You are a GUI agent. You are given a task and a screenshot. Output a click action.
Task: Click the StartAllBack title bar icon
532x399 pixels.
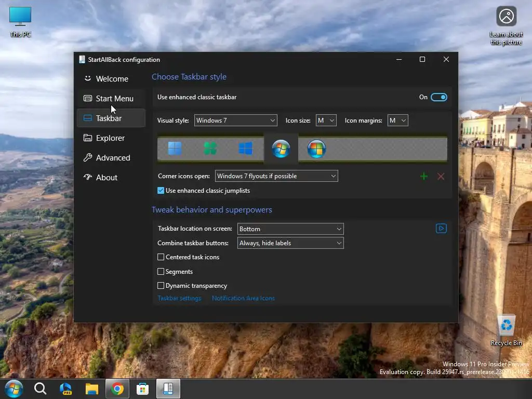pyautogui.click(x=82, y=59)
